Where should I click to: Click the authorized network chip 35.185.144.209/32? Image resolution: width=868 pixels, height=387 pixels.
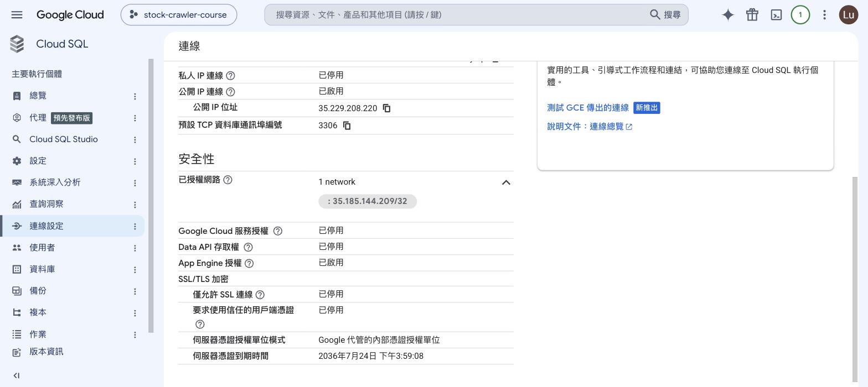point(368,201)
